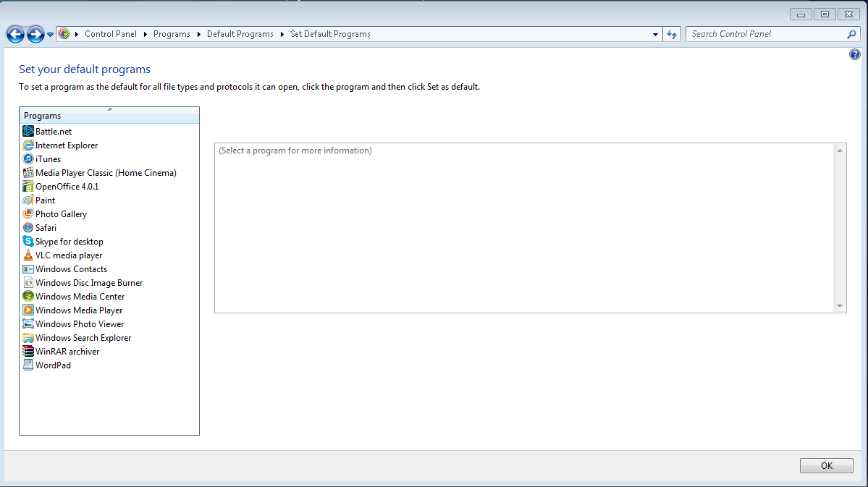
Task: Click the Set Default Programs breadcrumb
Action: 331,34
